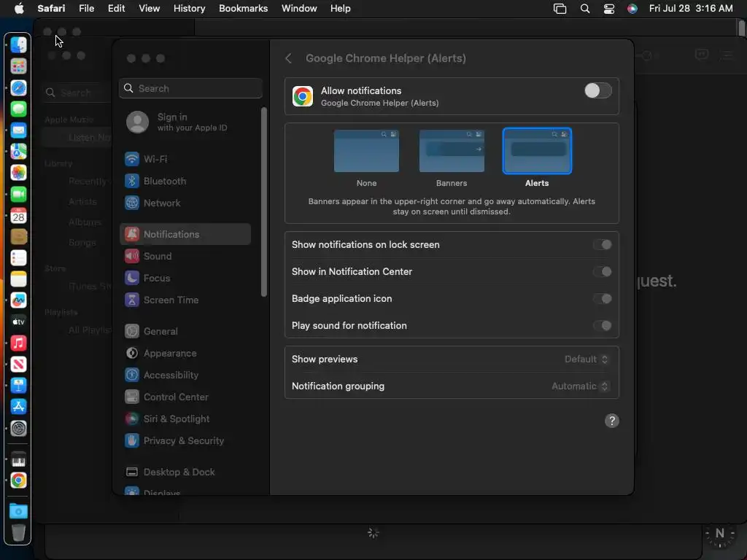This screenshot has width=747, height=560.
Task: Open Bluetooth settings in sidebar
Action: 185,181
